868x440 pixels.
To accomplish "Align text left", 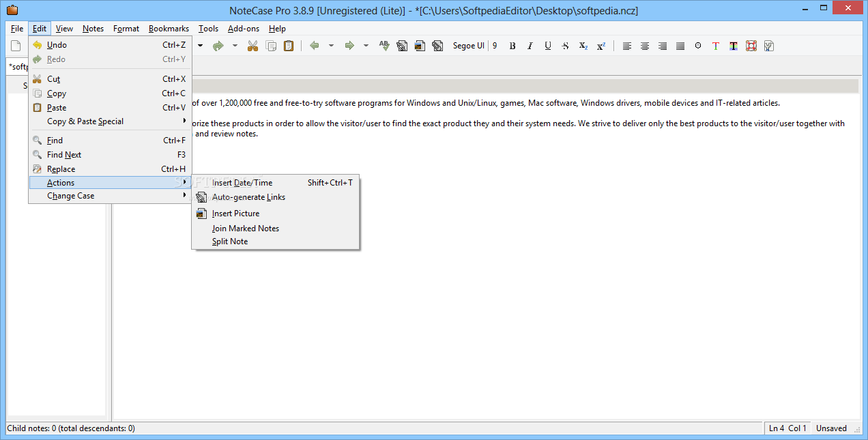I will coord(627,46).
